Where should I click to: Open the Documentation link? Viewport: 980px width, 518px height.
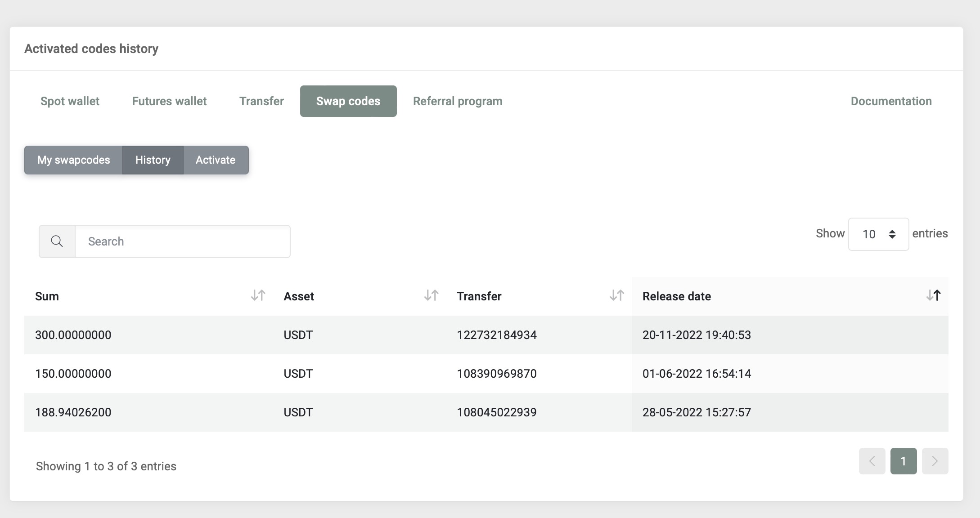[x=891, y=101]
